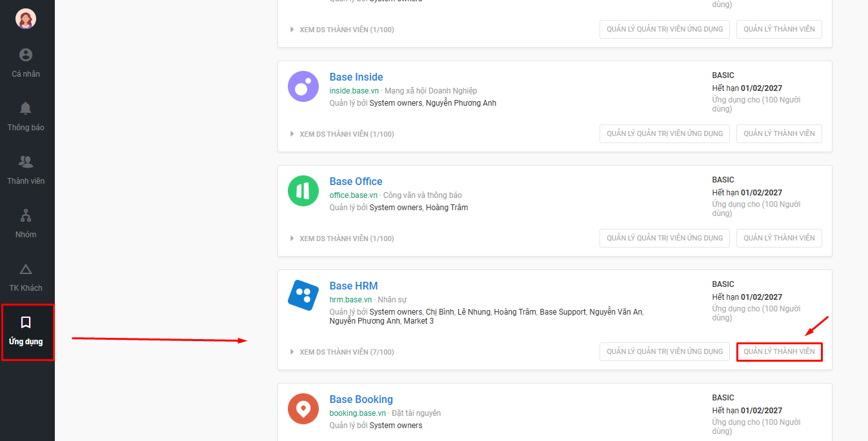Select the Ứng dụng bookmark icon

point(26,322)
